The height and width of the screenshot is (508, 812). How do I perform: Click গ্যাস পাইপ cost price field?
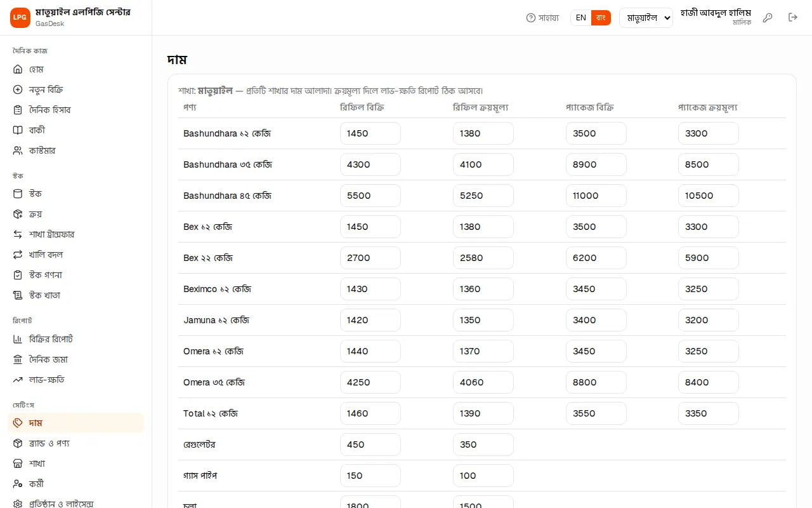pos(483,476)
